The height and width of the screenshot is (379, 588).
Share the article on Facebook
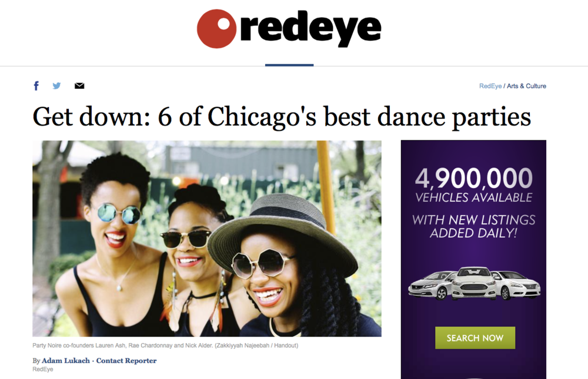(x=36, y=86)
